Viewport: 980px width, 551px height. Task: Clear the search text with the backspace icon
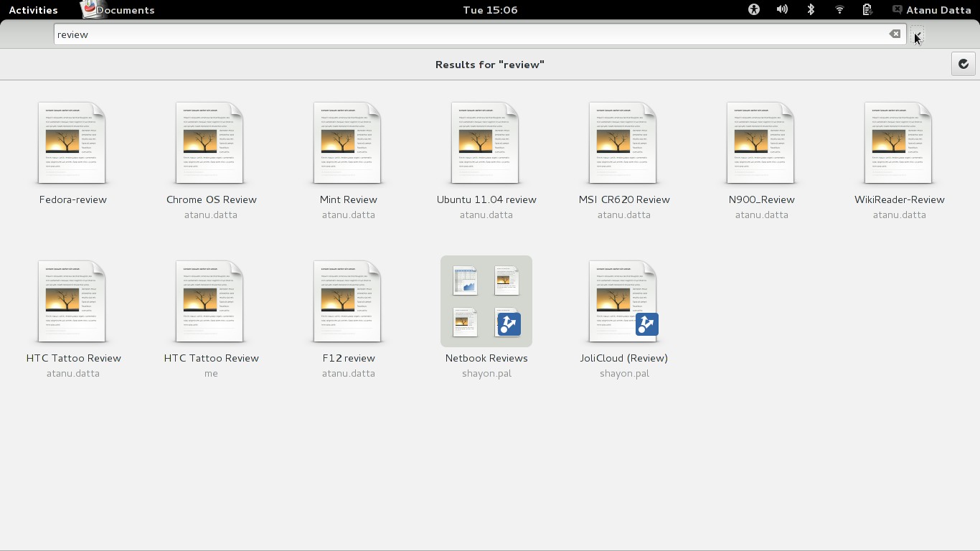(895, 34)
